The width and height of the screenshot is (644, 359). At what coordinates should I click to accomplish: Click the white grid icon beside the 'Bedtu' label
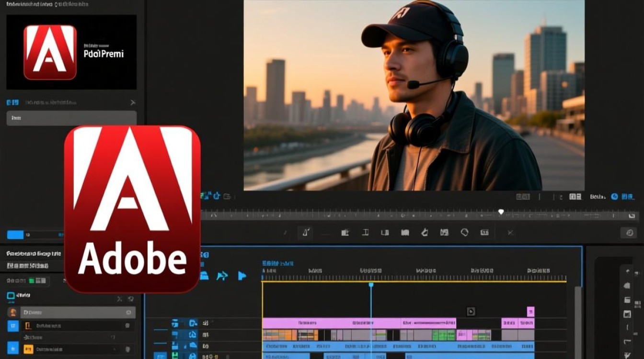pyautogui.click(x=575, y=196)
